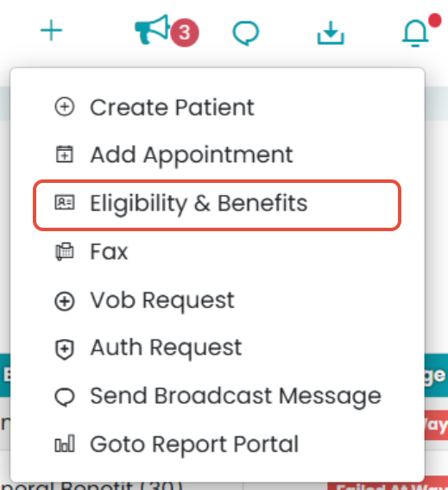Click the download tray icon
Image resolution: width=448 pixels, height=490 pixels.
tap(331, 33)
